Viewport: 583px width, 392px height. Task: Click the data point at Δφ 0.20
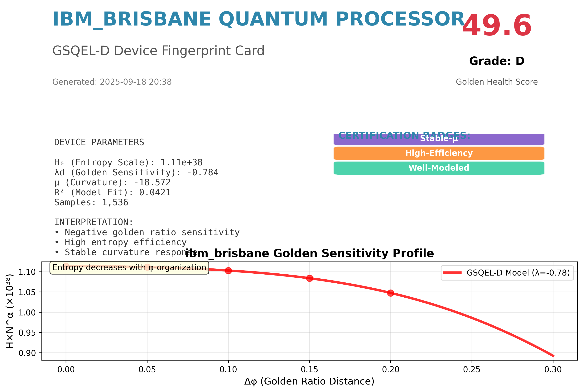[x=391, y=293]
